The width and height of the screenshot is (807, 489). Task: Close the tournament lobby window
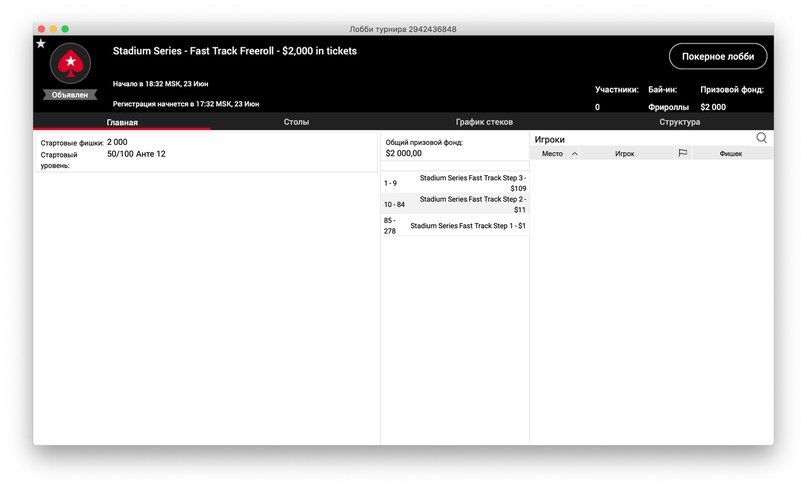pos(41,29)
